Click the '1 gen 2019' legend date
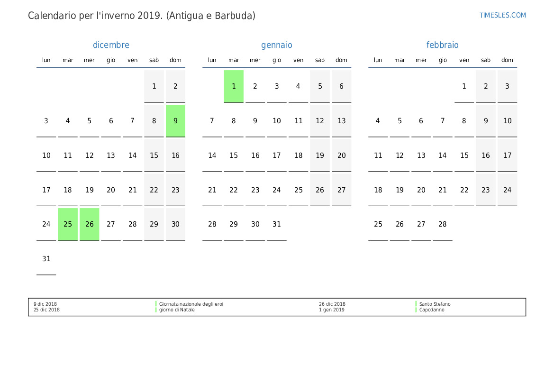 tap(332, 310)
